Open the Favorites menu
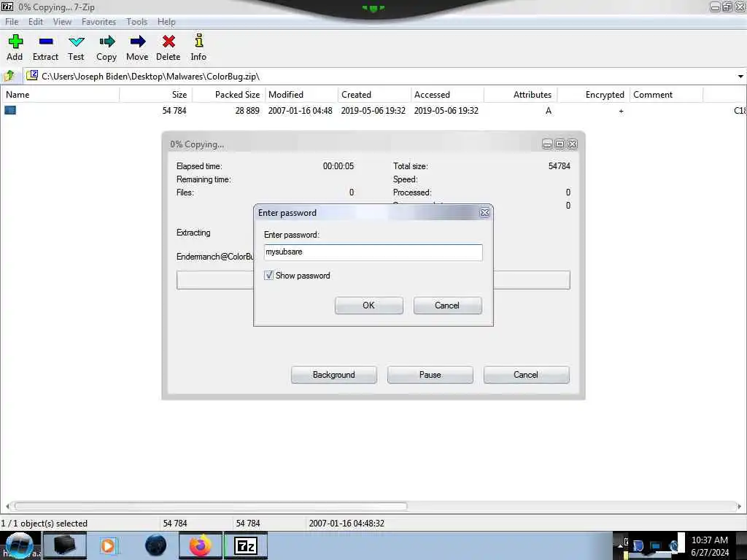 98,22
